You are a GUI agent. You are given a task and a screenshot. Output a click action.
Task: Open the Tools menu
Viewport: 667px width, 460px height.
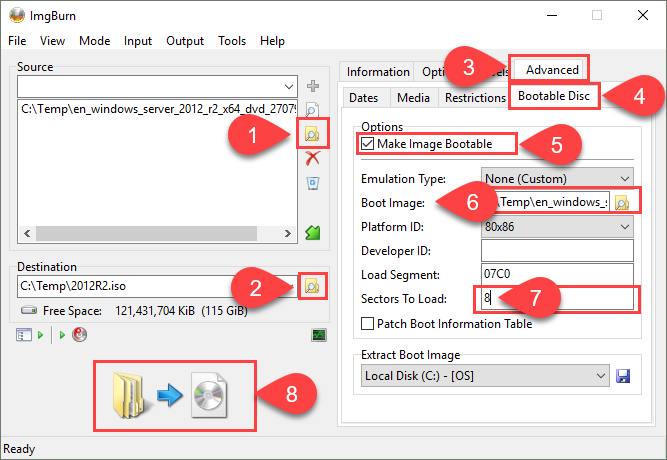(x=232, y=41)
